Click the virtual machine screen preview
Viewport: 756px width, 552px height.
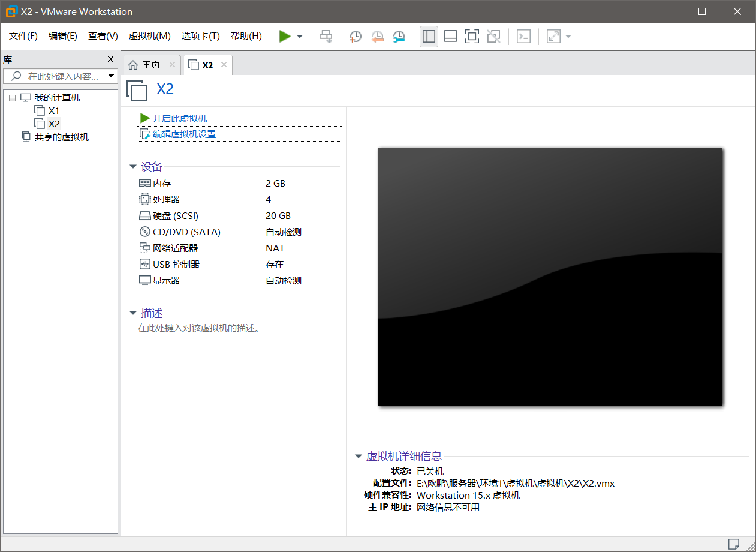pos(550,277)
